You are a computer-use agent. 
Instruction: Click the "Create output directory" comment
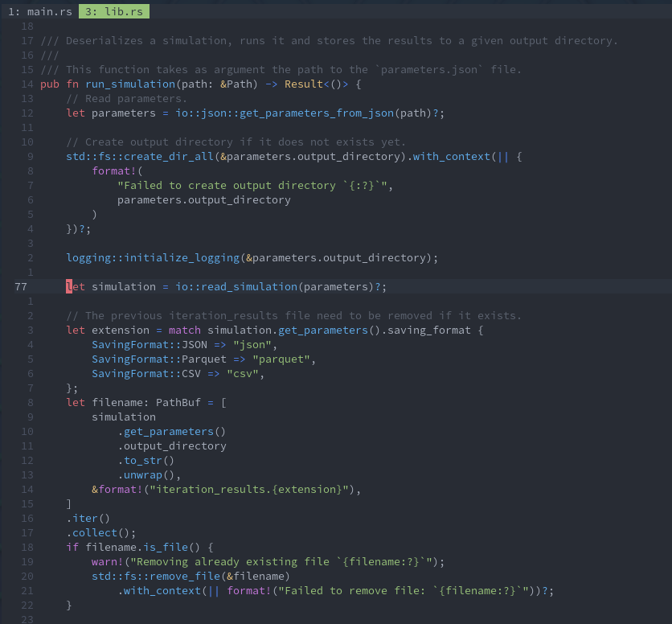coord(236,142)
